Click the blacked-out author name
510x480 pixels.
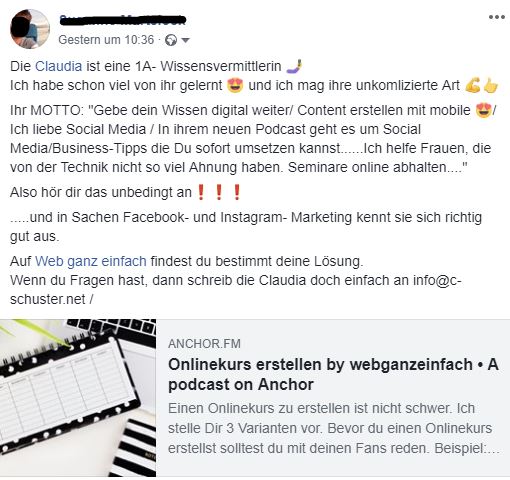[x=122, y=20]
